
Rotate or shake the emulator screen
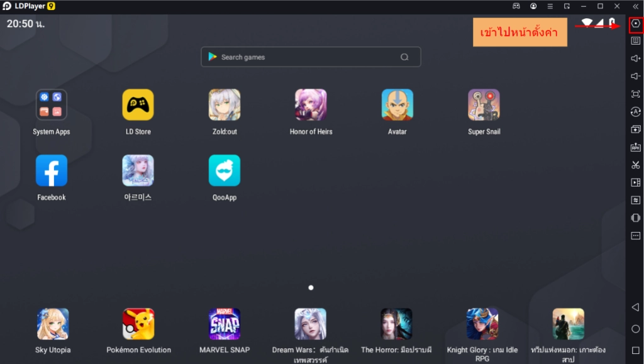click(635, 218)
